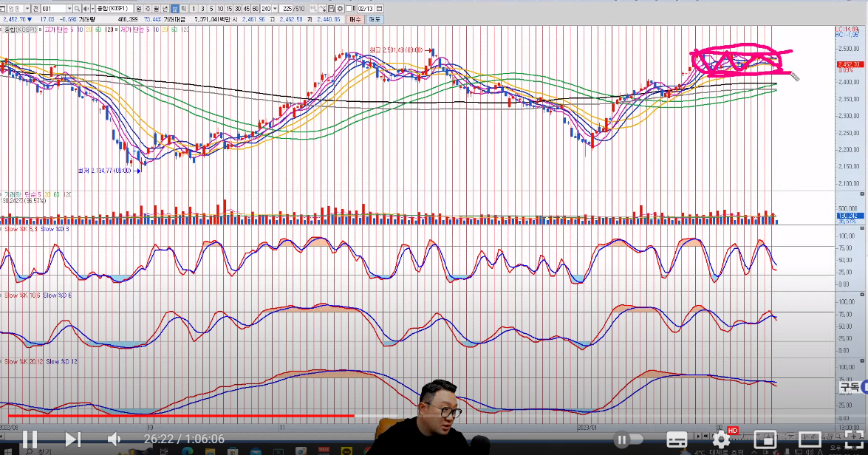
Task: Tick the checkbox before the 02/13 date
Action: point(349,9)
